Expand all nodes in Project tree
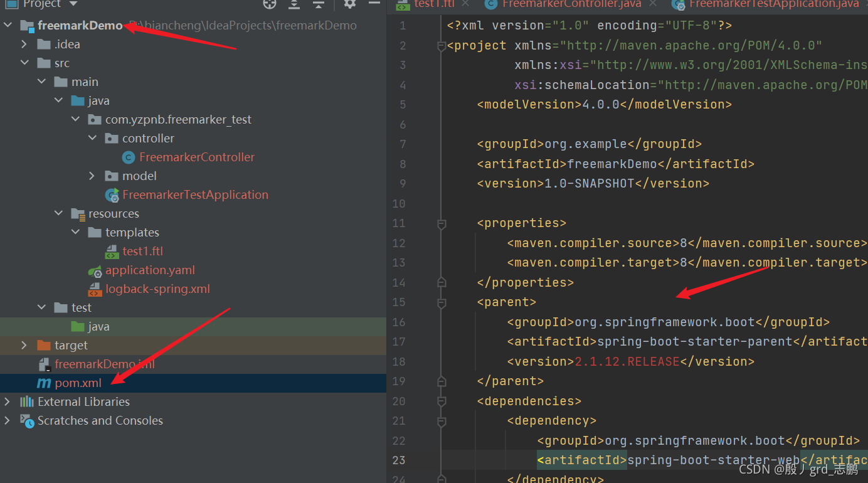 point(294,4)
